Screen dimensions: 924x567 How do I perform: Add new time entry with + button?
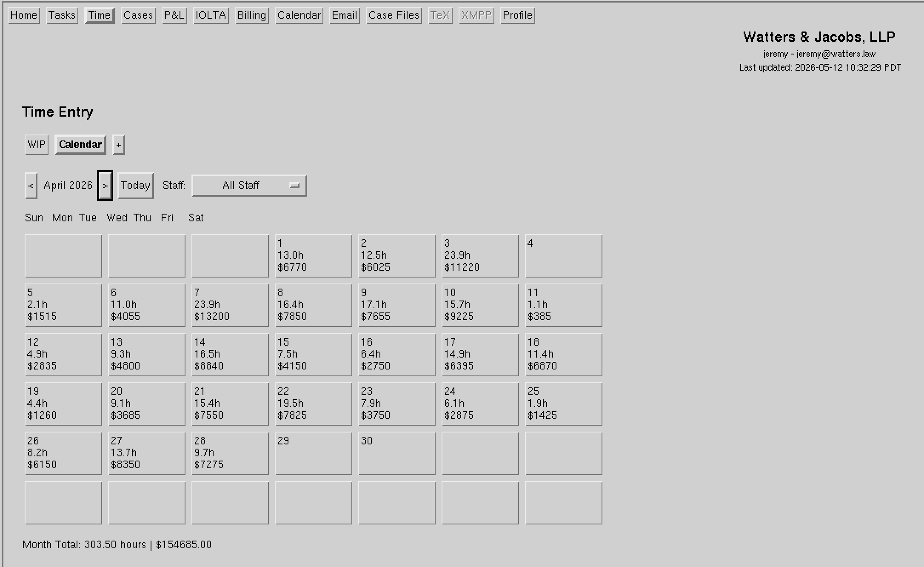click(x=119, y=145)
